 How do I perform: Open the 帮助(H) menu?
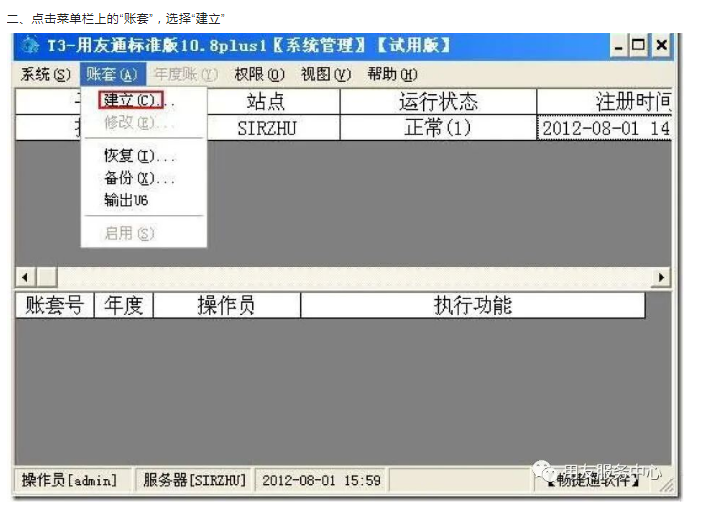click(392, 74)
